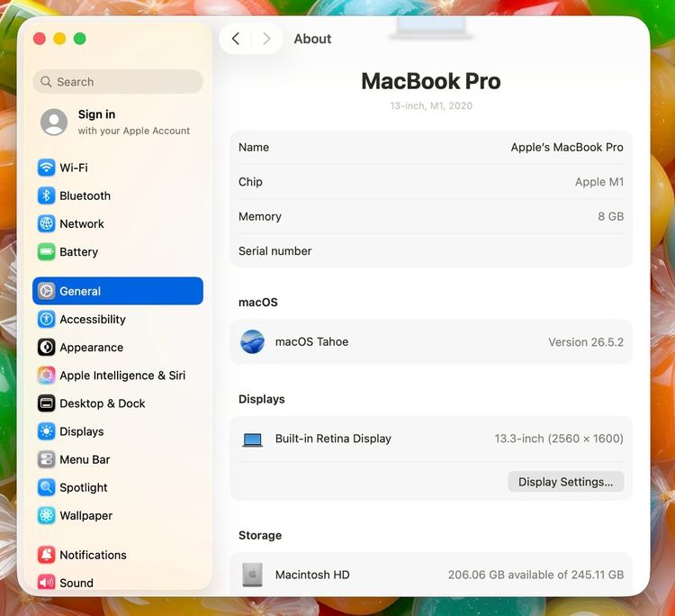The image size is (675, 616).
Task: Click the 8 GB memory value
Action: tap(610, 216)
